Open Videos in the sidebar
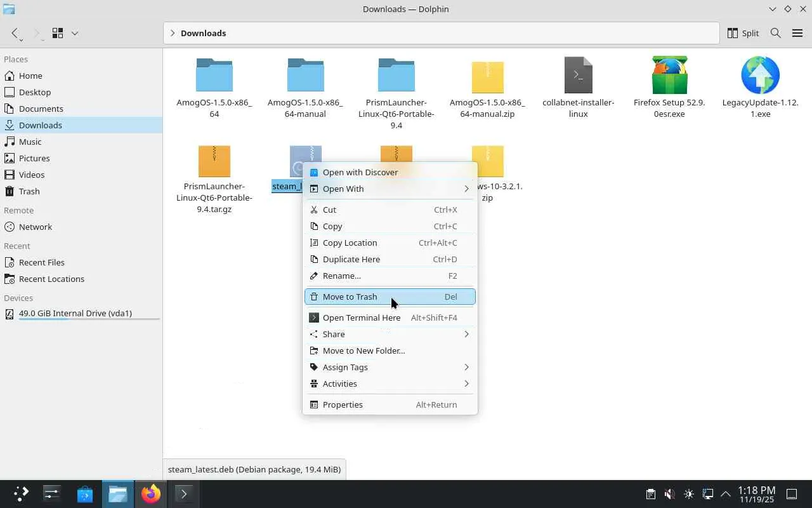Image resolution: width=812 pixels, height=508 pixels. [x=81, y=175]
